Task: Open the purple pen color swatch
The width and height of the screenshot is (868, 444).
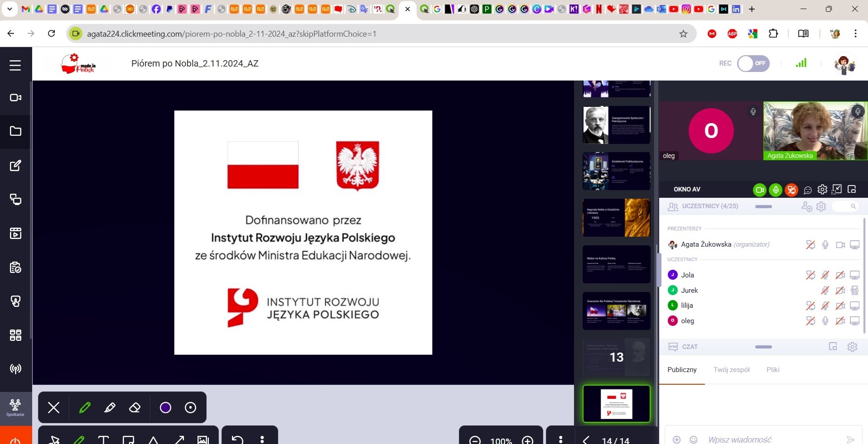Action: coord(165,408)
